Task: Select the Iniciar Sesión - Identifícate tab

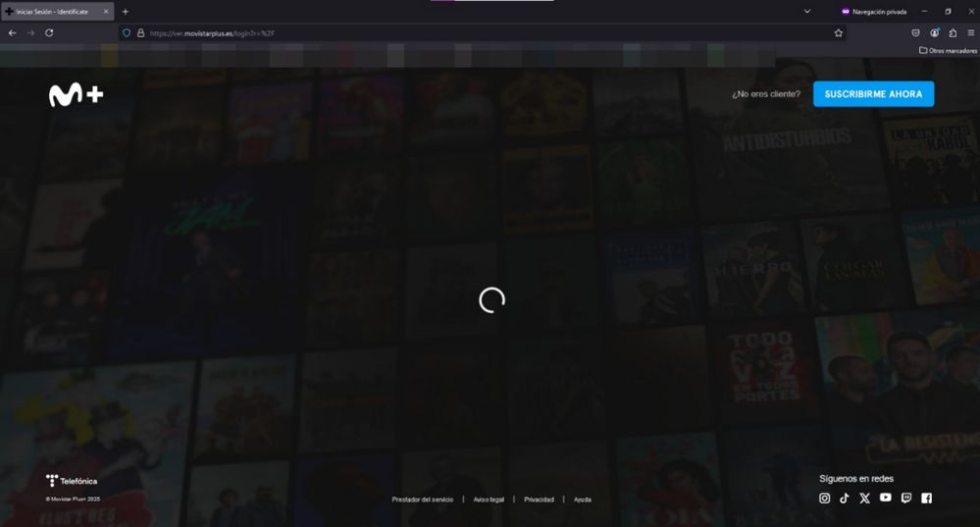Action: (54, 11)
